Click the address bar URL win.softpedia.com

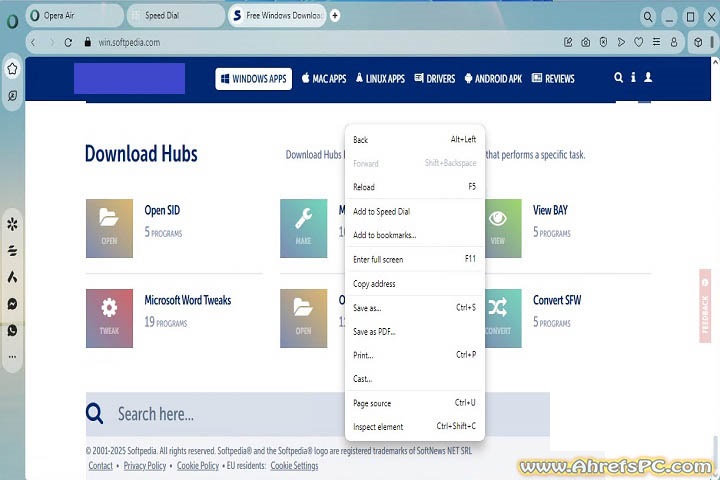pos(129,42)
